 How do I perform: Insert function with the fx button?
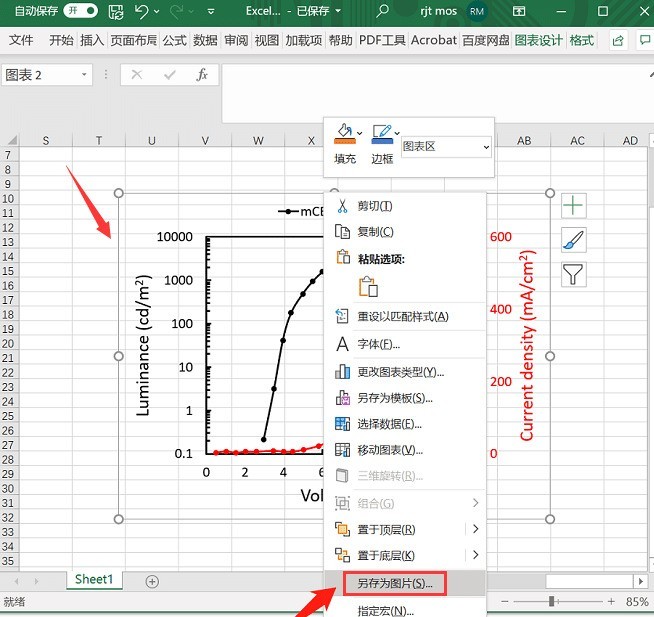coord(202,75)
